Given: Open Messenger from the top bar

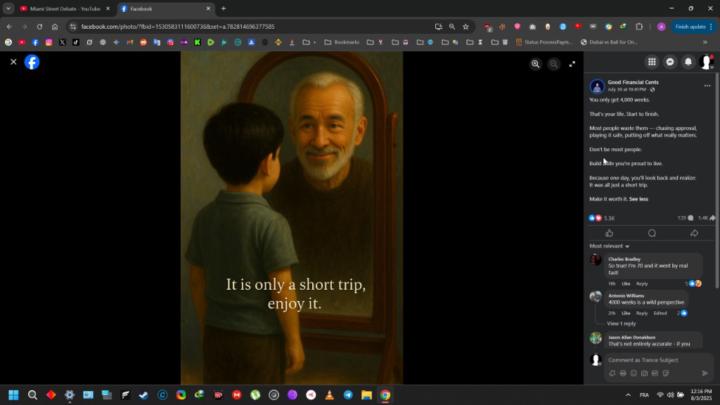Looking at the screenshot, I should click(670, 62).
